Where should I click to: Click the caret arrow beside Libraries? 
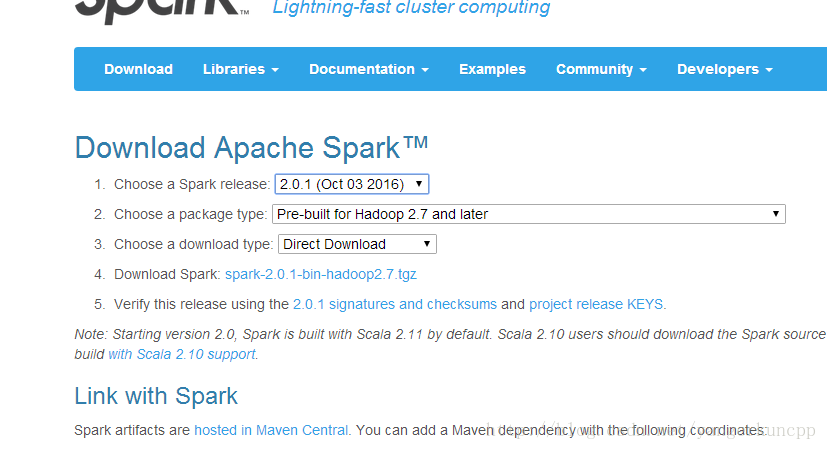tap(275, 70)
